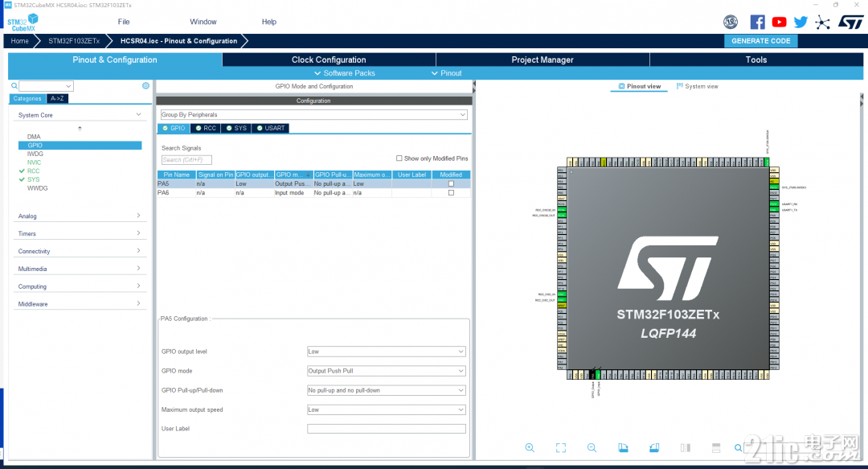Click the Pinout view icon

point(621,87)
